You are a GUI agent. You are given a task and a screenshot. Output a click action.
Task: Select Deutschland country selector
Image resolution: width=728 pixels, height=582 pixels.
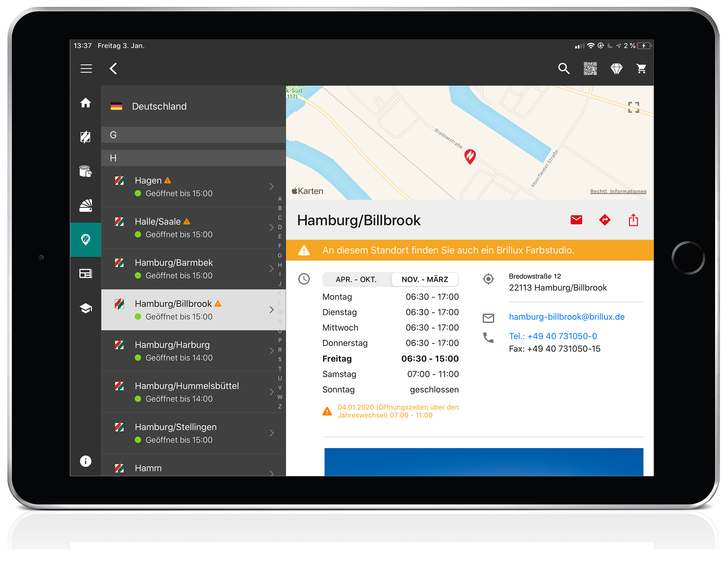point(193,106)
